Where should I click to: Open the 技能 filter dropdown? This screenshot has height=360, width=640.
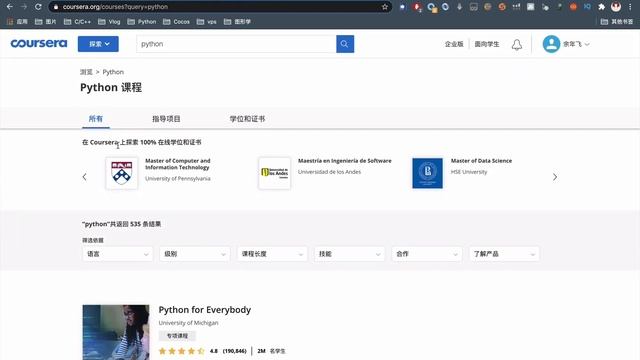coord(349,254)
